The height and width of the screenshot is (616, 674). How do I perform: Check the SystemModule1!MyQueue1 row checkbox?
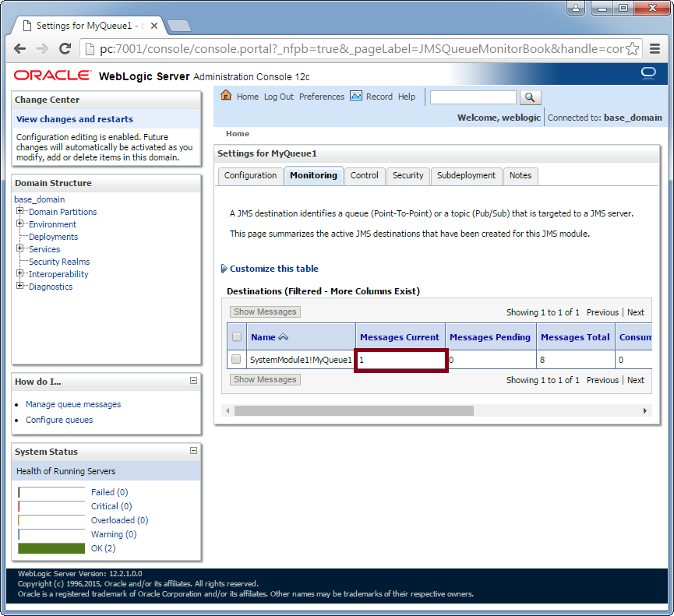point(236,359)
